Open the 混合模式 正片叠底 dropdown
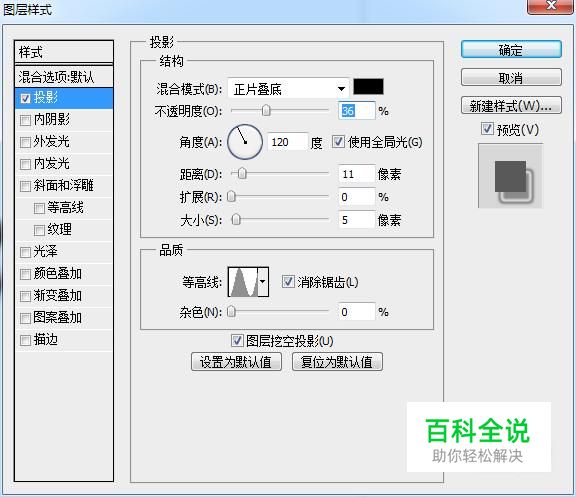576x497 pixels. click(288, 89)
